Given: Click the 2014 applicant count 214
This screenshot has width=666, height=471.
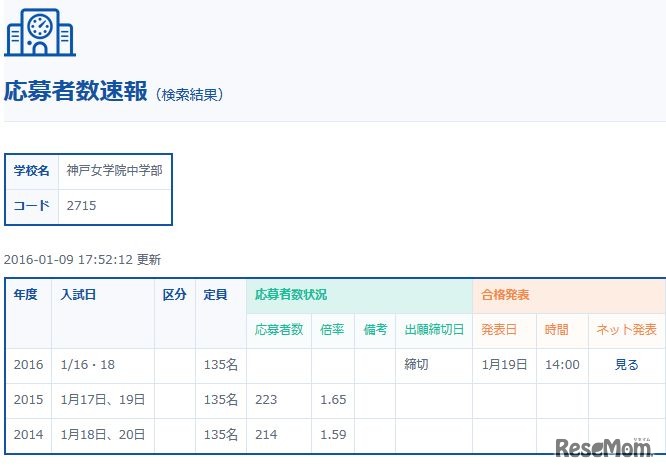Looking at the screenshot, I should (x=266, y=435).
